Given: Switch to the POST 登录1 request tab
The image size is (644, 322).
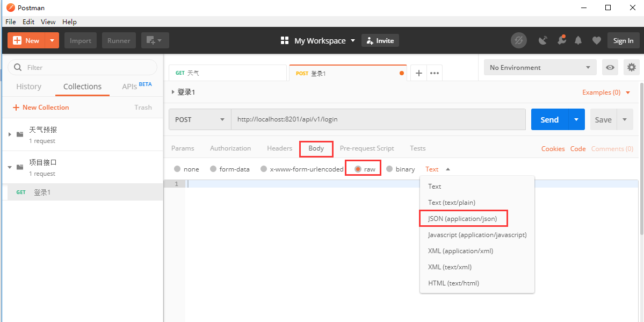Looking at the screenshot, I should (x=348, y=73).
